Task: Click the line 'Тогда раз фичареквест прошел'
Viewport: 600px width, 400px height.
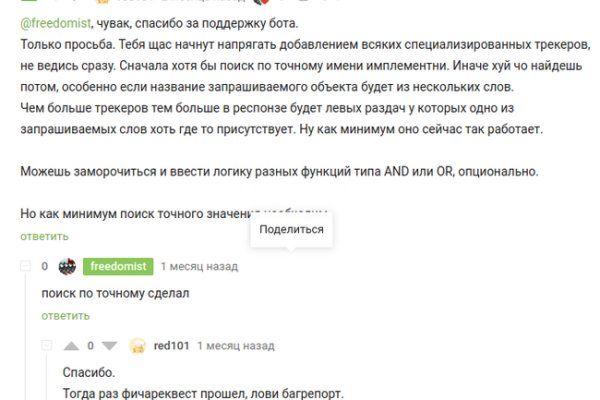Action: tap(202, 393)
